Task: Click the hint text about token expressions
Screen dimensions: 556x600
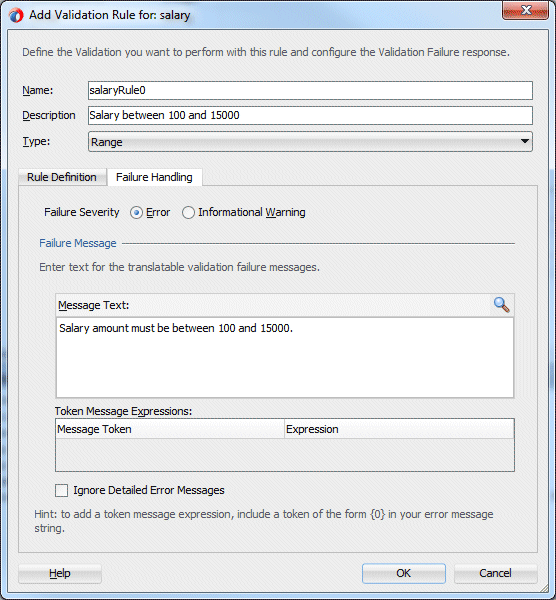Action: coord(264,521)
